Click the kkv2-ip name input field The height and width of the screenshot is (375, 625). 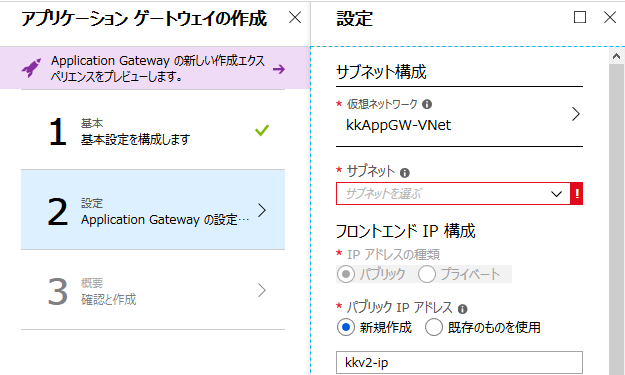[459, 363]
